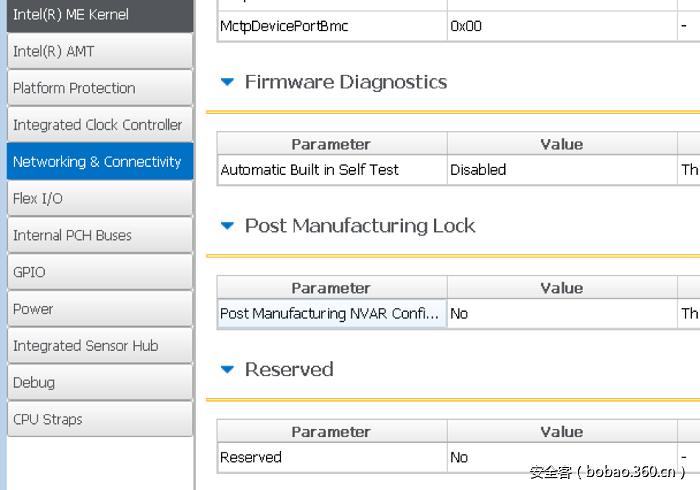Viewport: 700px width, 490px height.
Task: Change Automatic Built in Self Test Disabled value
Action: 560,170
